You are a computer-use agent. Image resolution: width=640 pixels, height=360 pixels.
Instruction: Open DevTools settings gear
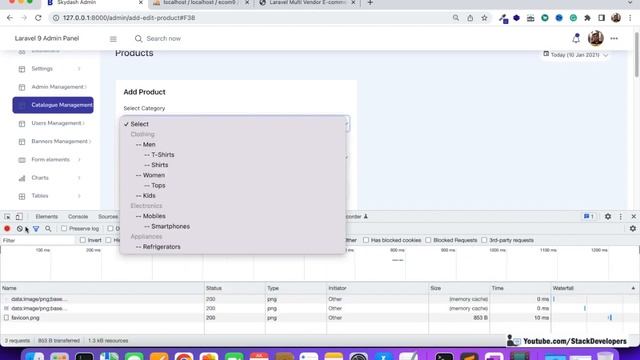click(608, 217)
